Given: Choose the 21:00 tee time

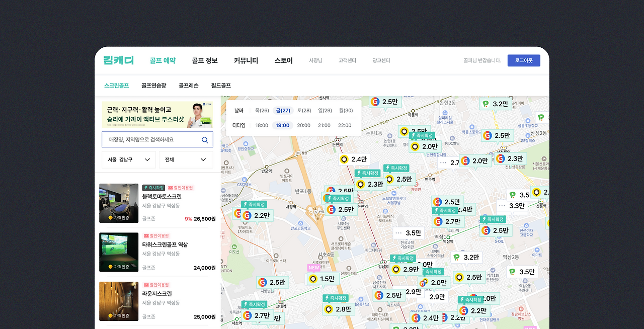Looking at the screenshot, I should [x=325, y=125].
